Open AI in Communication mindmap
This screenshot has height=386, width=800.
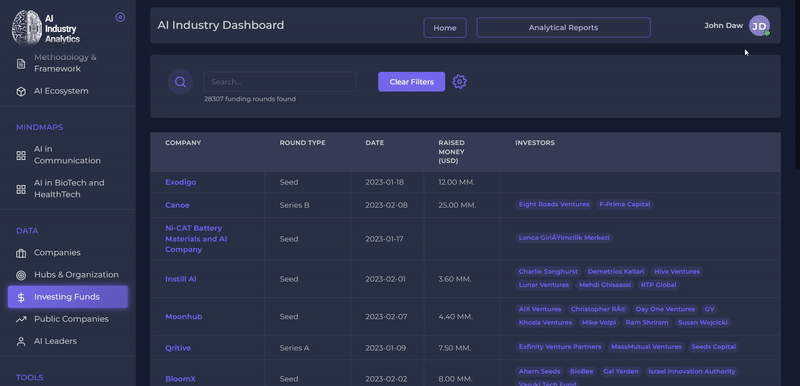tap(67, 155)
